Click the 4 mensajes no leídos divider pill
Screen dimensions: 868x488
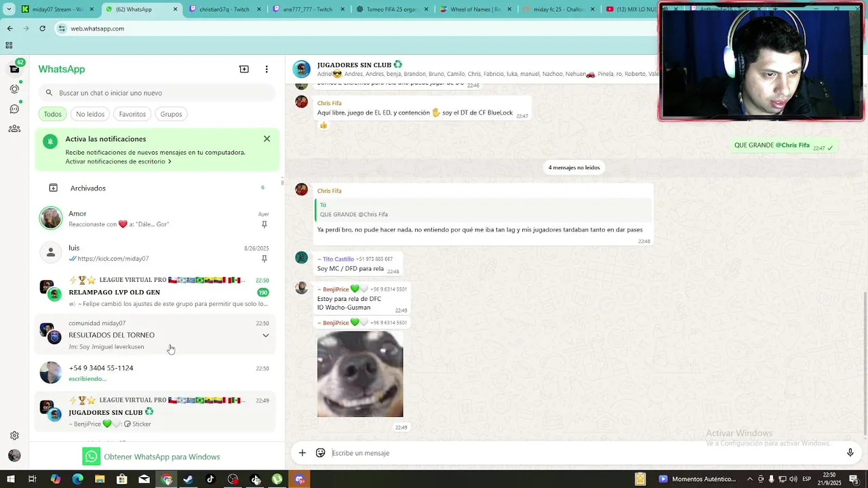(574, 167)
